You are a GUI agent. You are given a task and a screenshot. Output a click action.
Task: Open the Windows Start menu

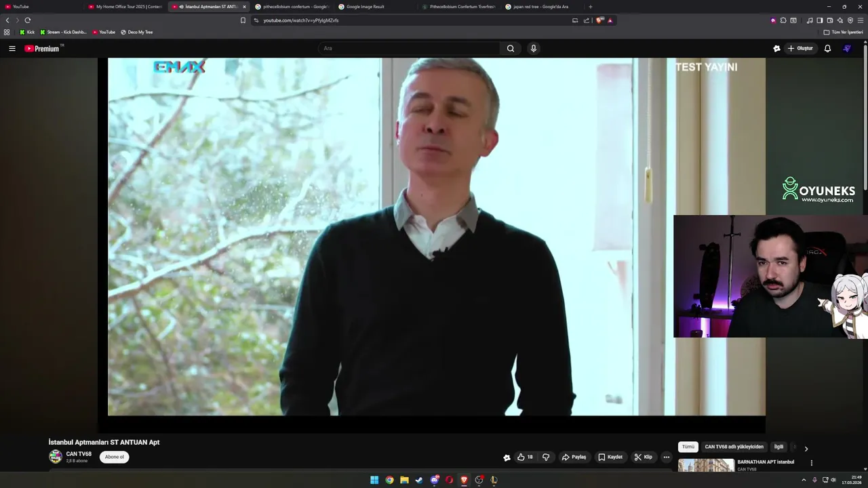click(x=374, y=480)
